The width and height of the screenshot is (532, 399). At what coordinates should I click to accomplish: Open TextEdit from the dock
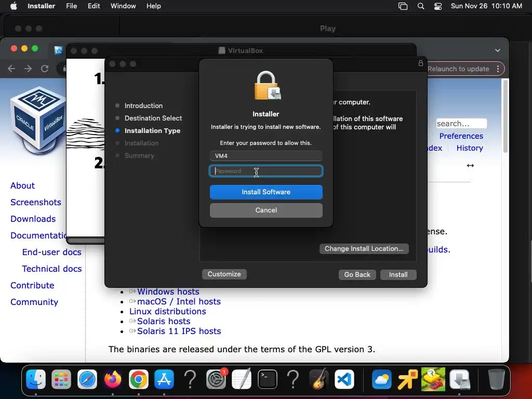coord(241,379)
